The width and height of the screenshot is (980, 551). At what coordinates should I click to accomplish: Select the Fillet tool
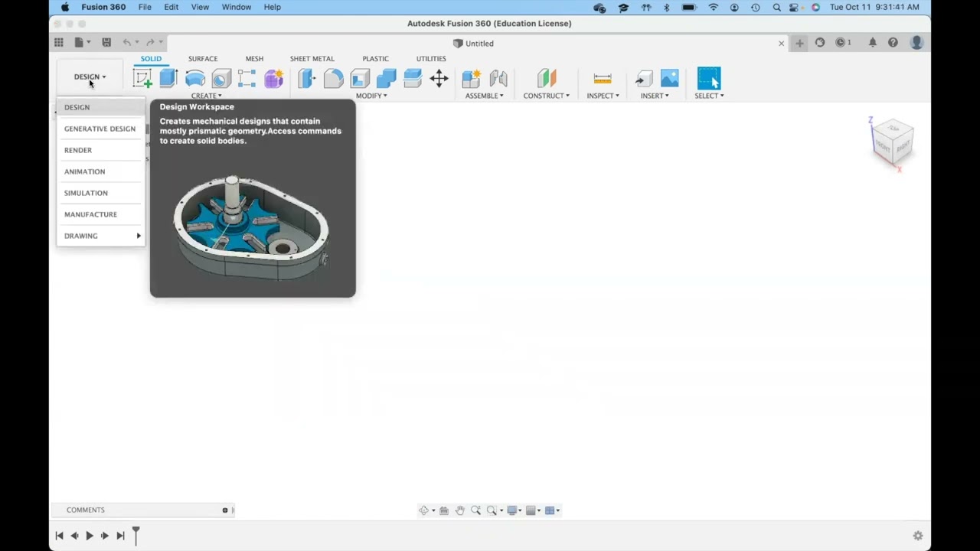pos(333,78)
